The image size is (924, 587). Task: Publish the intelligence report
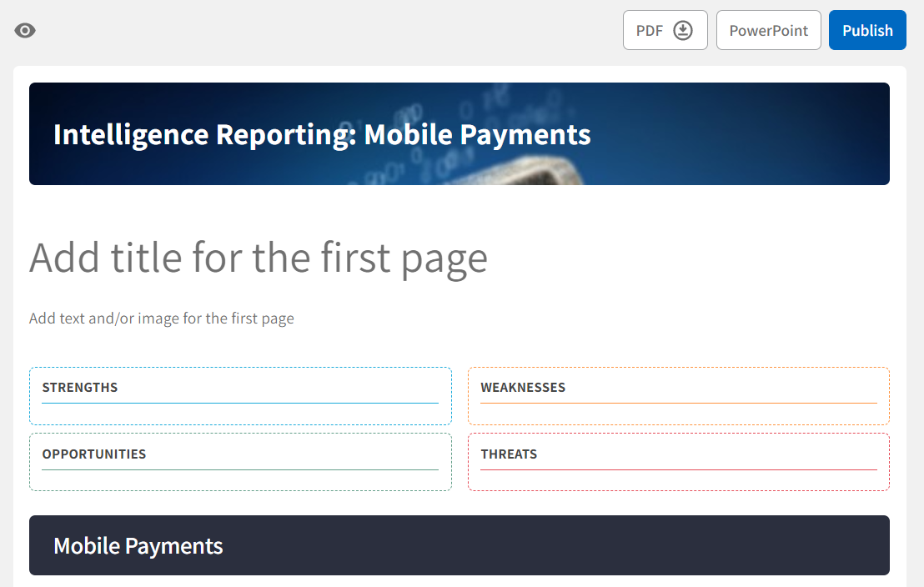(x=866, y=31)
